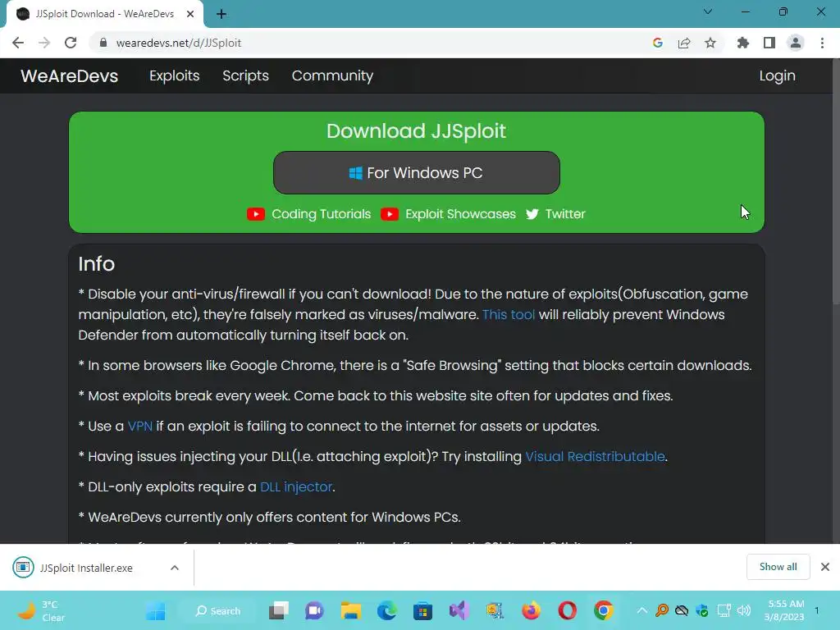Show hidden system tray icons
Image resolution: width=840 pixels, height=630 pixels.
point(641,610)
